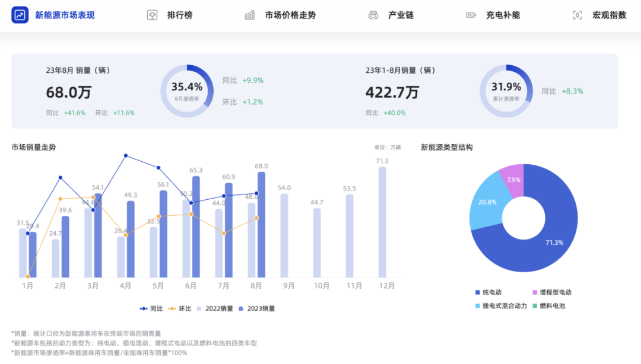Open the 排行榜 tab
Image resolution: width=641 pixels, height=364 pixels.
coord(179,15)
